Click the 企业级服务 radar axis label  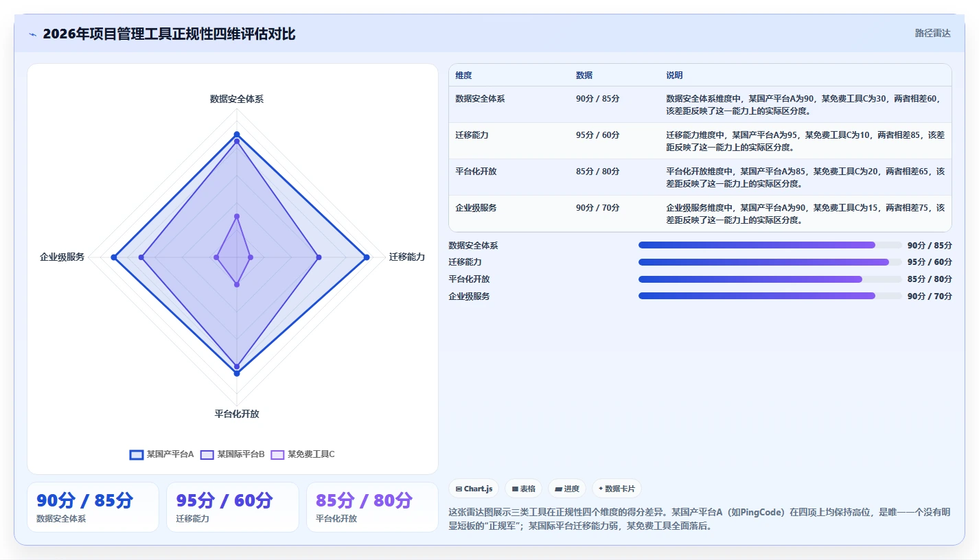pos(62,257)
